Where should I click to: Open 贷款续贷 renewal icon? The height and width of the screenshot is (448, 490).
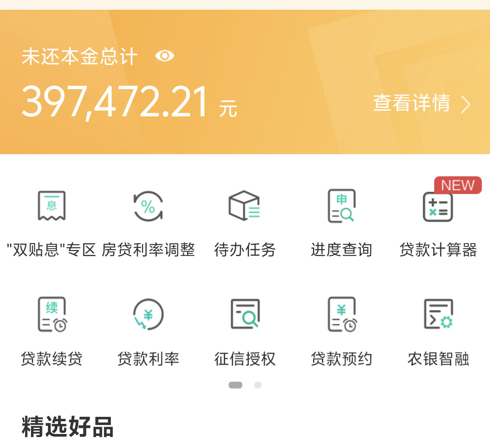coord(52,314)
